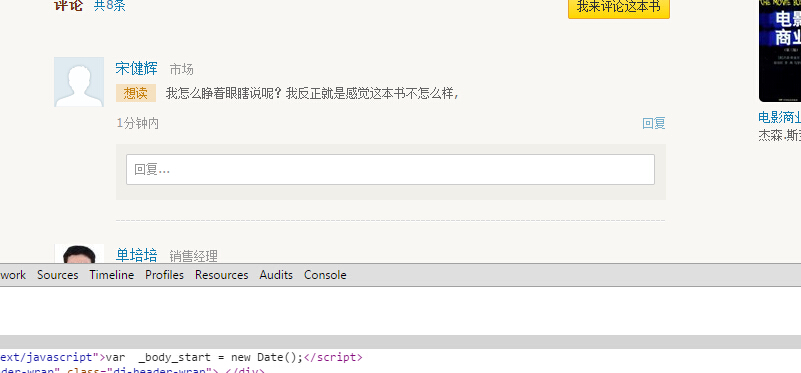
Task: Open 单培培 user profile link
Action: coord(136,255)
